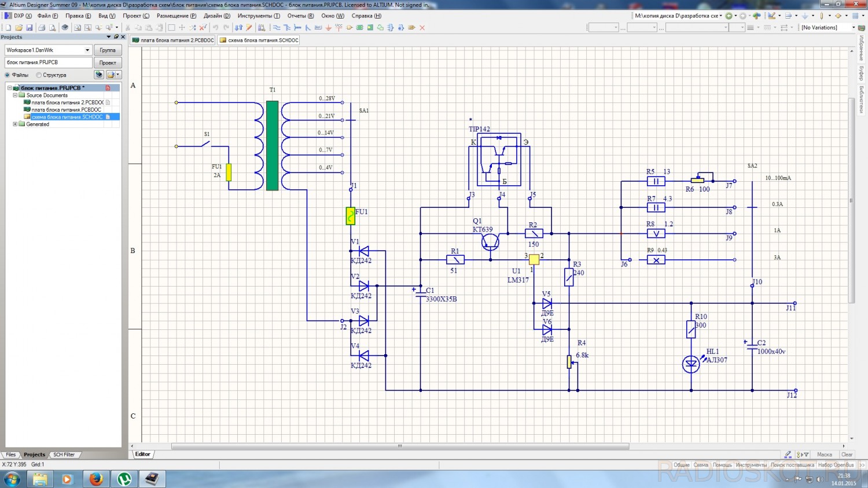This screenshot has width=868, height=488.
Task: Collapse the Source Documents folder
Action: pyautogui.click(x=15, y=96)
